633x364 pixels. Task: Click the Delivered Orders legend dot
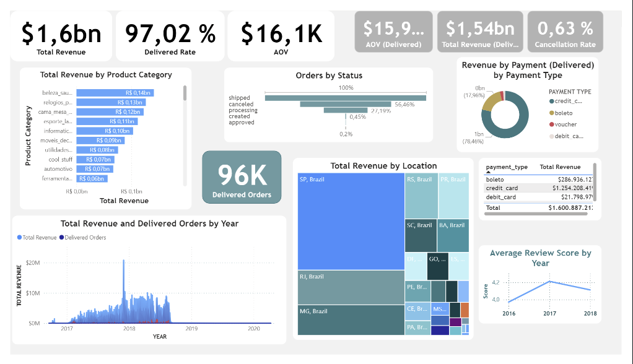(62, 238)
